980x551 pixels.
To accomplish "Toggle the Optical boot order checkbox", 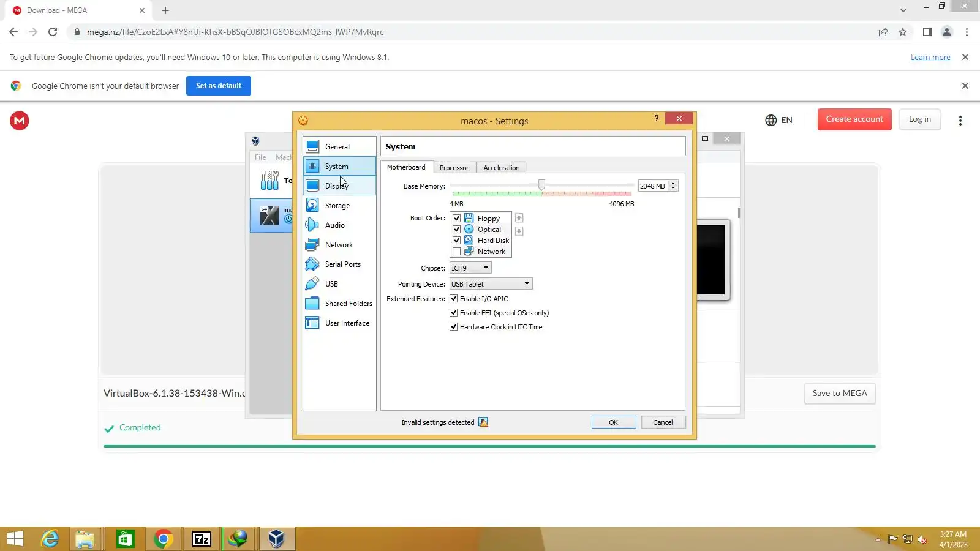I will coord(456,229).
